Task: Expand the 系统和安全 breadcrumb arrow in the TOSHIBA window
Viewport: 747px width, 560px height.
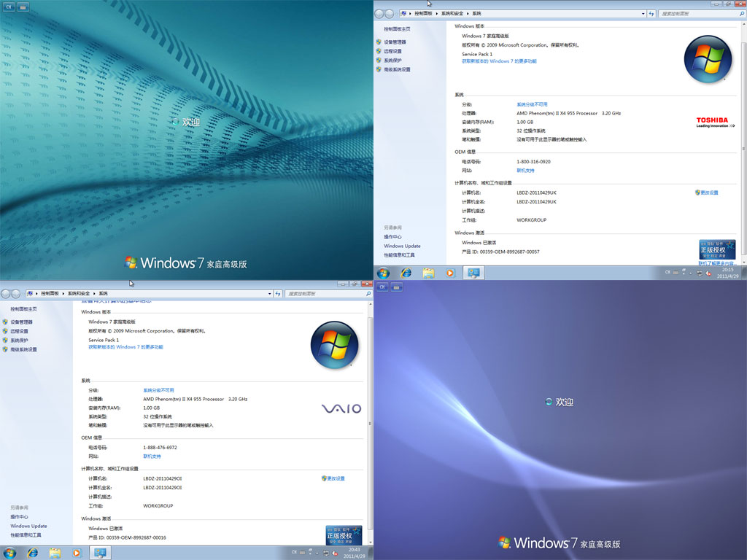Action: click(x=468, y=14)
